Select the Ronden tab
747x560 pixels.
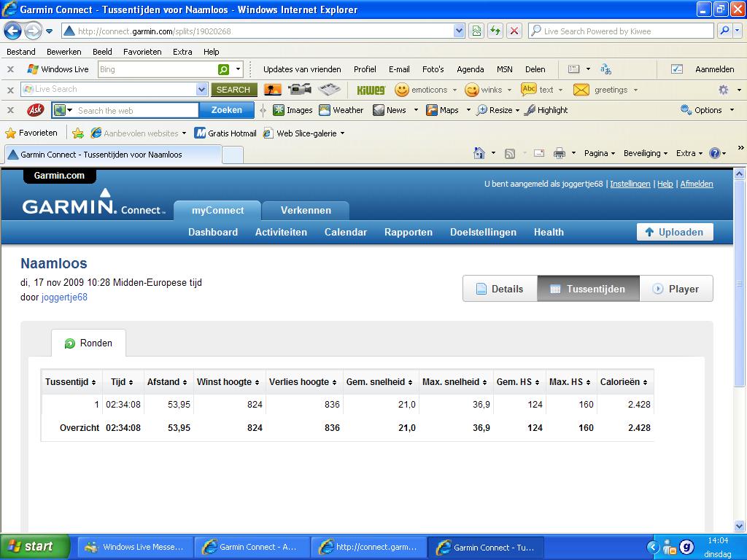tap(88, 343)
